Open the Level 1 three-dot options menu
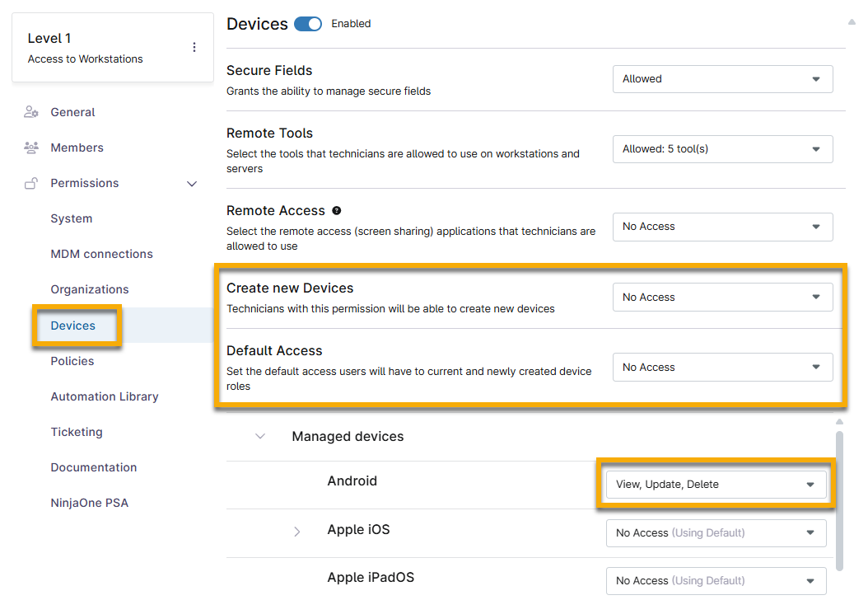The height and width of the screenshot is (600, 868). point(194,48)
